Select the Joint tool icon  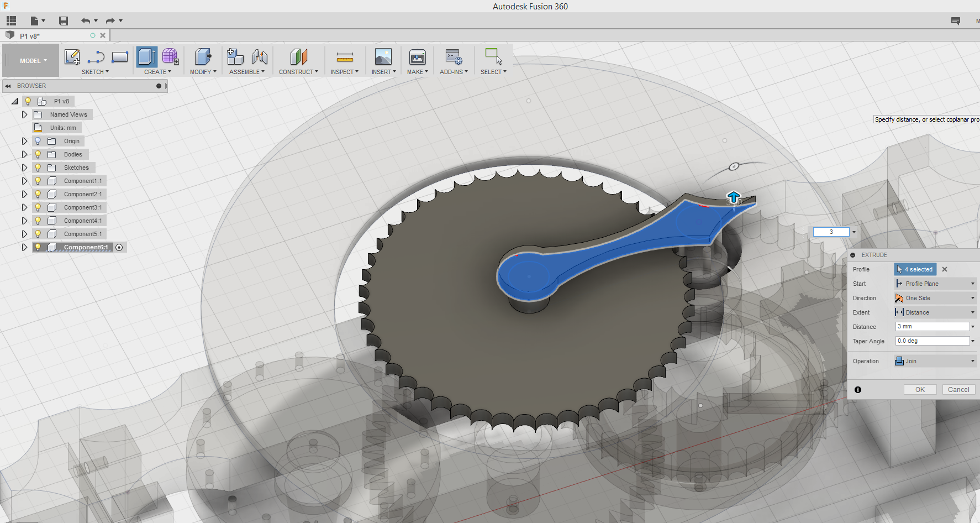pyautogui.click(x=260, y=57)
